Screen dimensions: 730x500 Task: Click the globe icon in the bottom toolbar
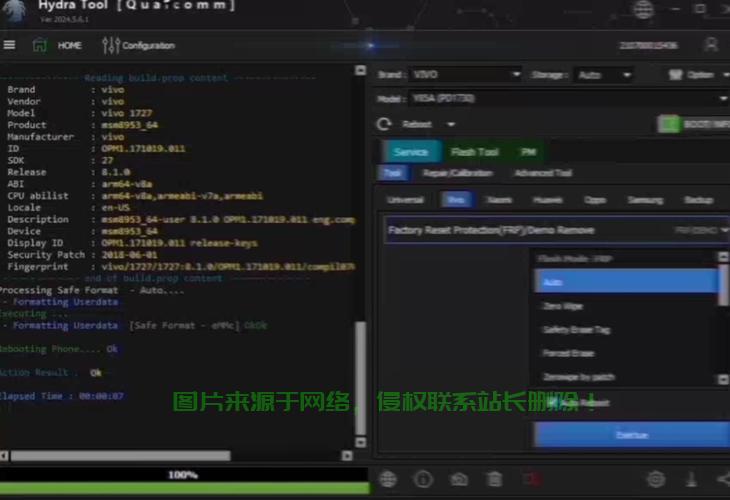[388, 479]
